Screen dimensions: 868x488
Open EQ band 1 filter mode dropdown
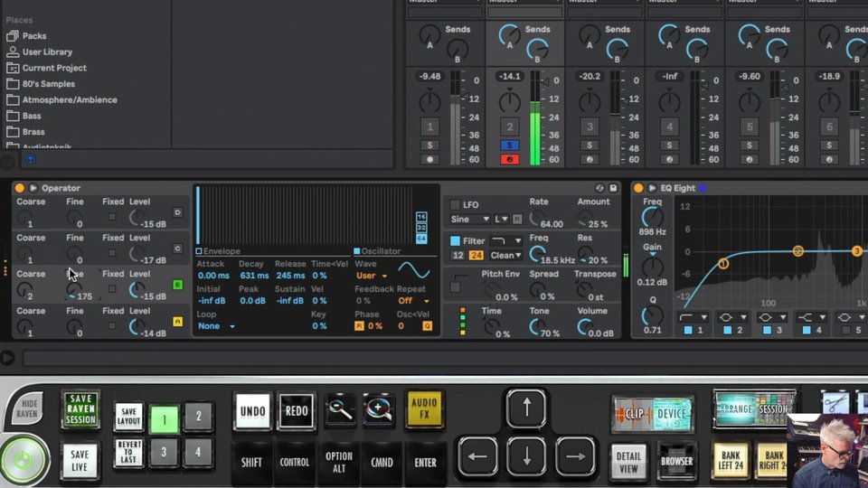(693, 317)
